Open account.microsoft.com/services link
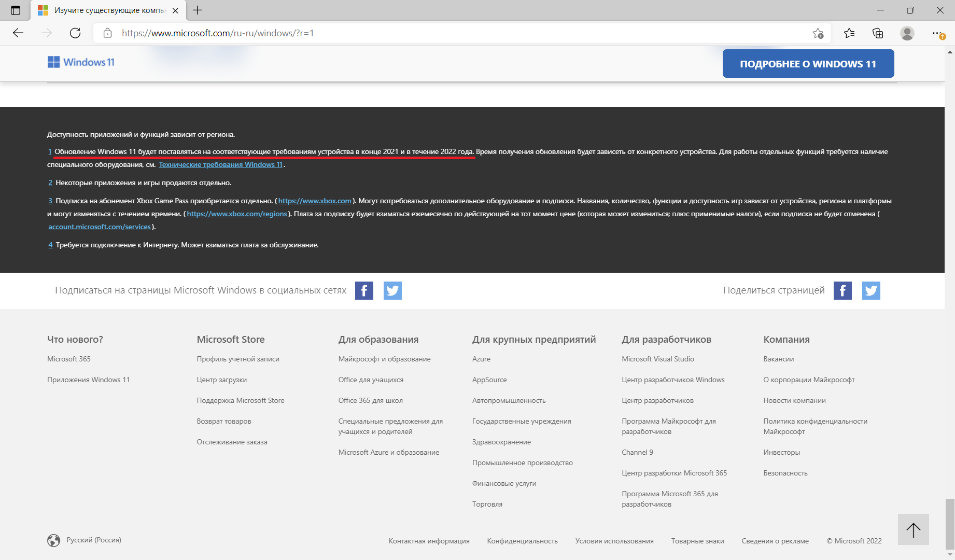 click(100, 227)
